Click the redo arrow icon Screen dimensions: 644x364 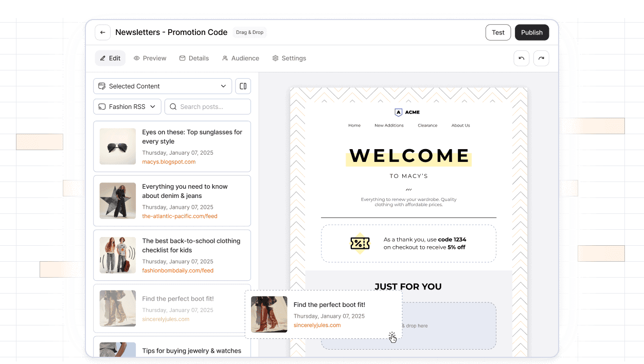coord(541,58)
